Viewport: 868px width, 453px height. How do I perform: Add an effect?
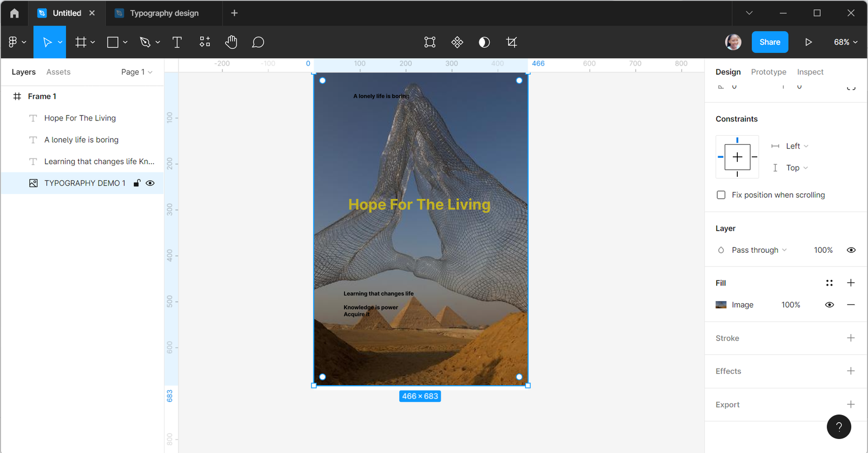[x=851, y=371]
